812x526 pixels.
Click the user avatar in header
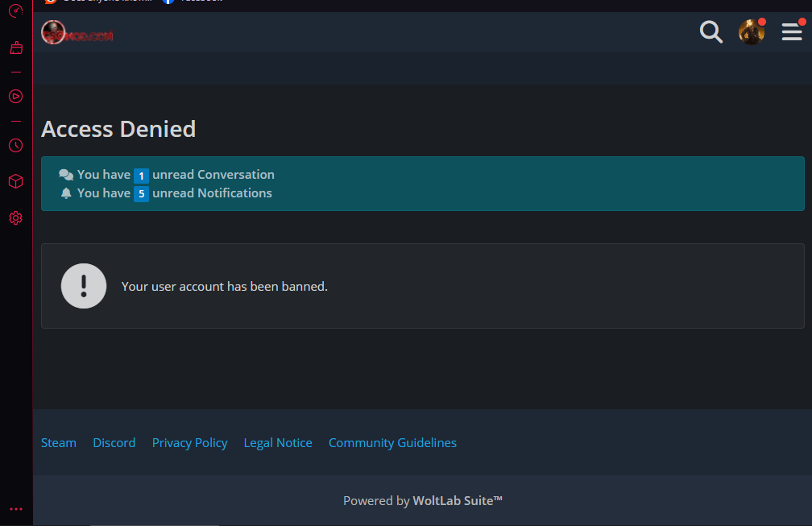click(751, 32)
